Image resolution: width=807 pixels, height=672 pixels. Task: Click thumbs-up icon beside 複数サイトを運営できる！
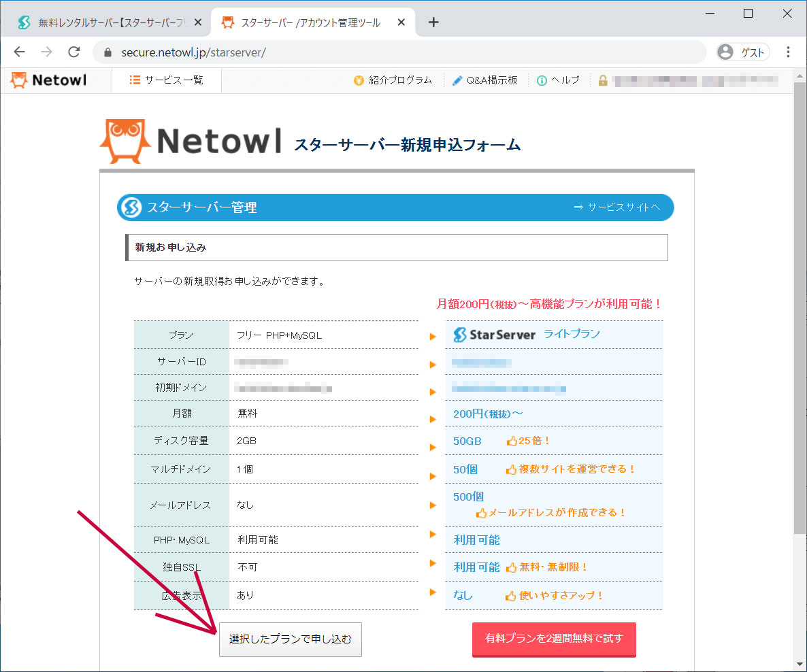511,469
